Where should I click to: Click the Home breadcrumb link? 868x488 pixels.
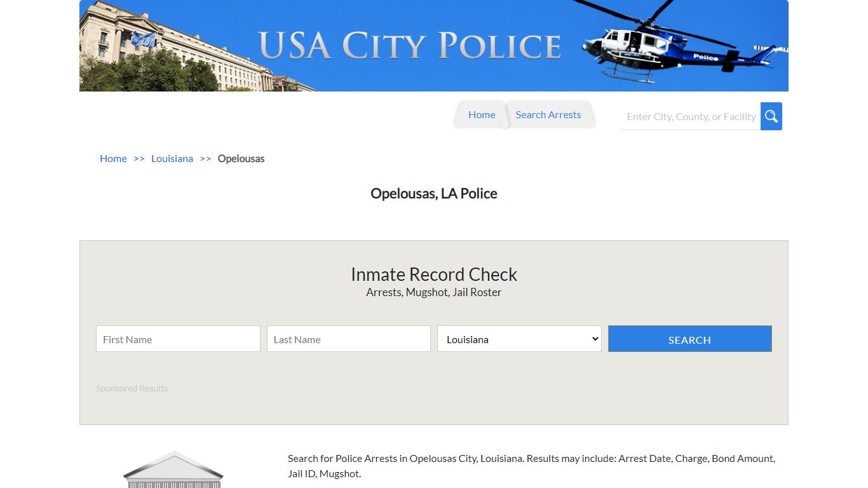(x=113, y=159)
